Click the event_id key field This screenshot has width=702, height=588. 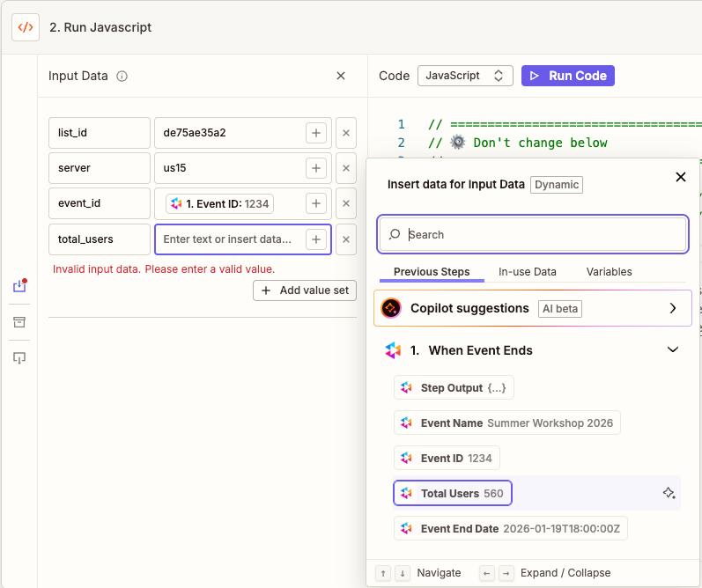click(100, 203)
